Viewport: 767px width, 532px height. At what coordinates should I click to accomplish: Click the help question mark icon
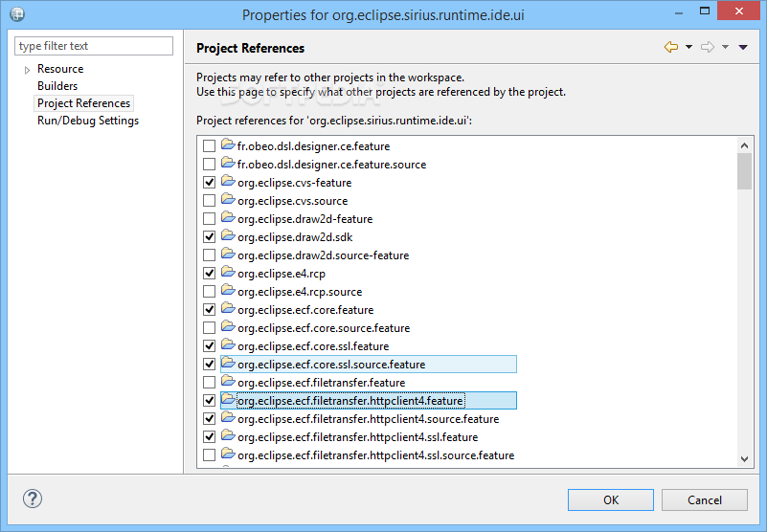tap(33, 499)
